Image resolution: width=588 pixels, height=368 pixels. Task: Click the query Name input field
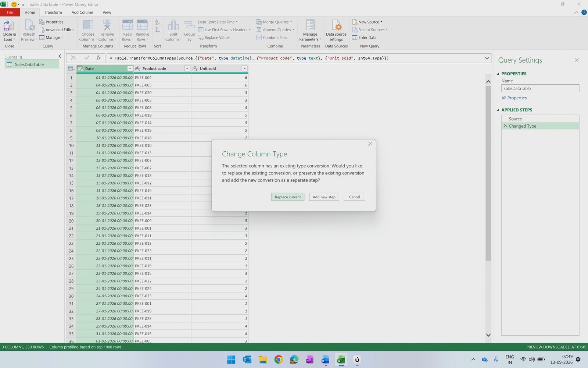point(540,88)
